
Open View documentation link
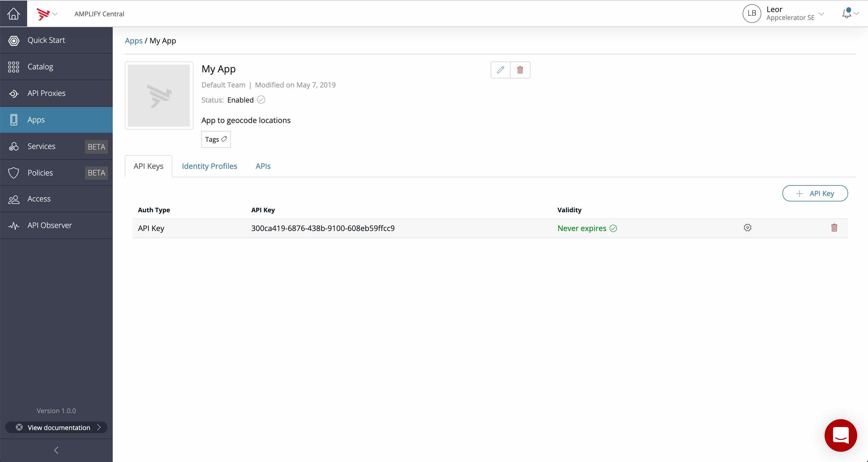point(56,427)
